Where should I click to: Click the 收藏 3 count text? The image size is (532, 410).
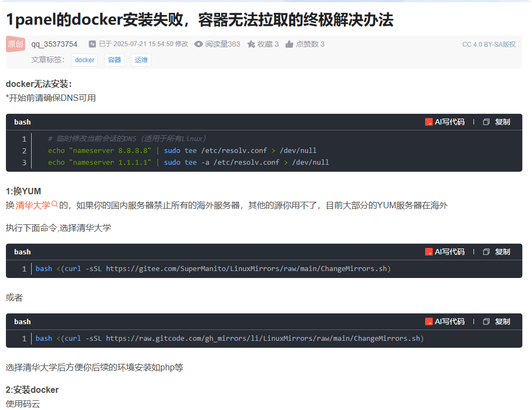[x=268, y=44]
